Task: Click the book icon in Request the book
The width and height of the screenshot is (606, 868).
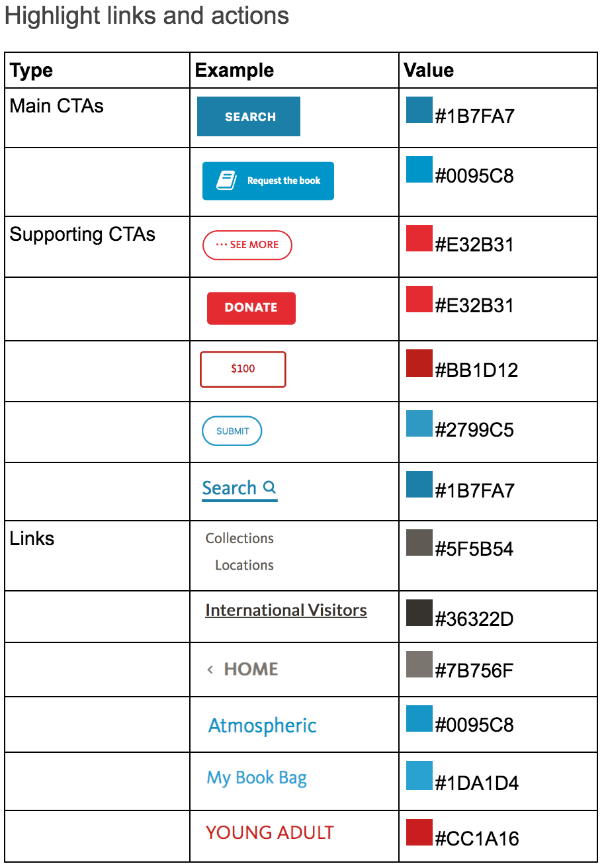Action: pos(227,180)
